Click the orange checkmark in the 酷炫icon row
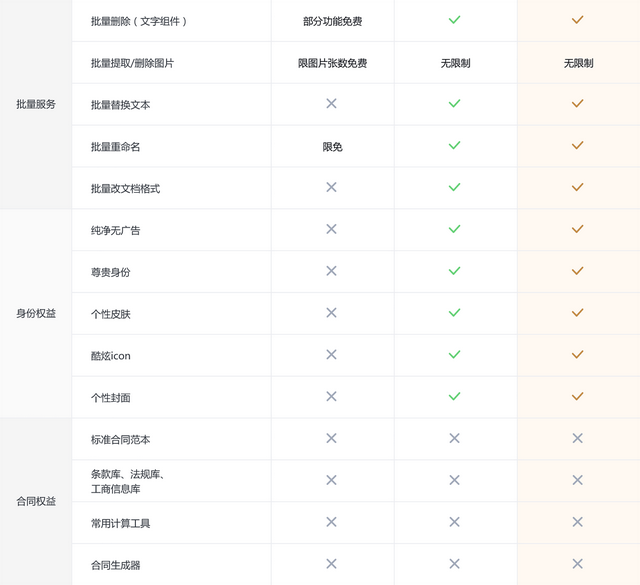Viewport: 640px width, 585px height. click(x=577, y=354)
